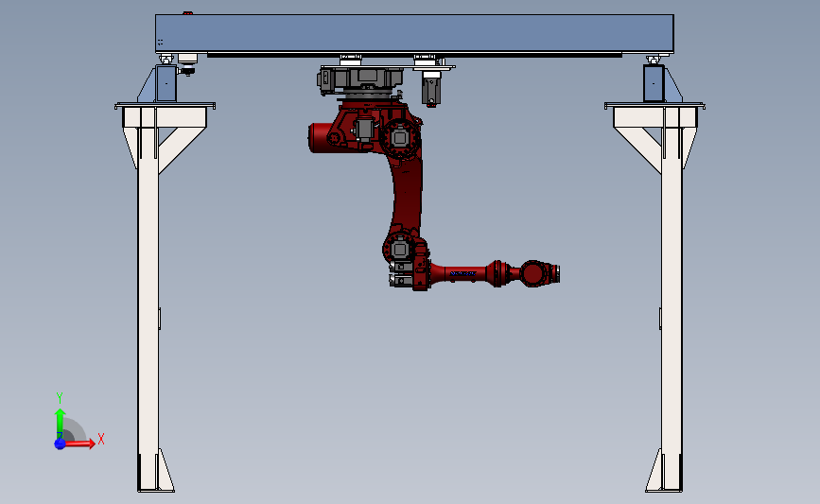
Task: Select the blue overhead gantry beam
Action: [x=414, y=33]
